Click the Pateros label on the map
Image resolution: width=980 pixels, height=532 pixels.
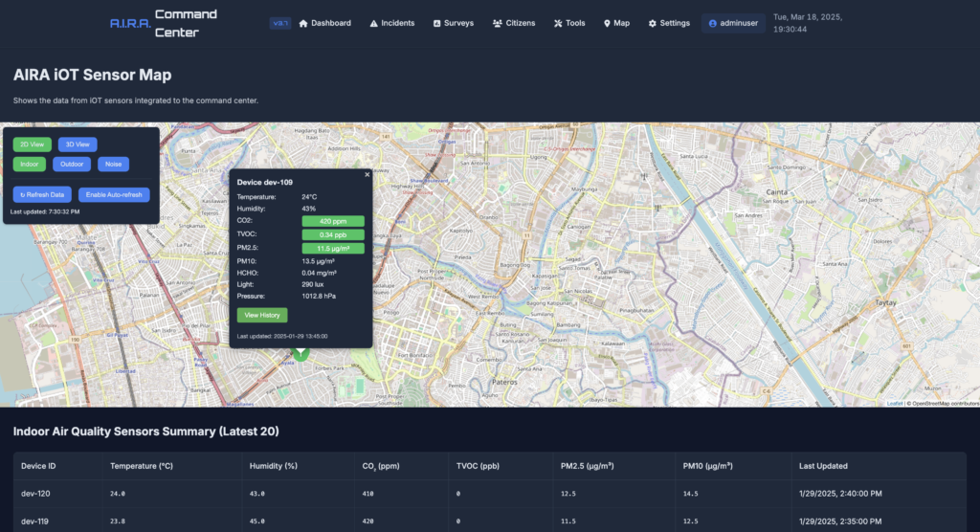tap(504, 382)
